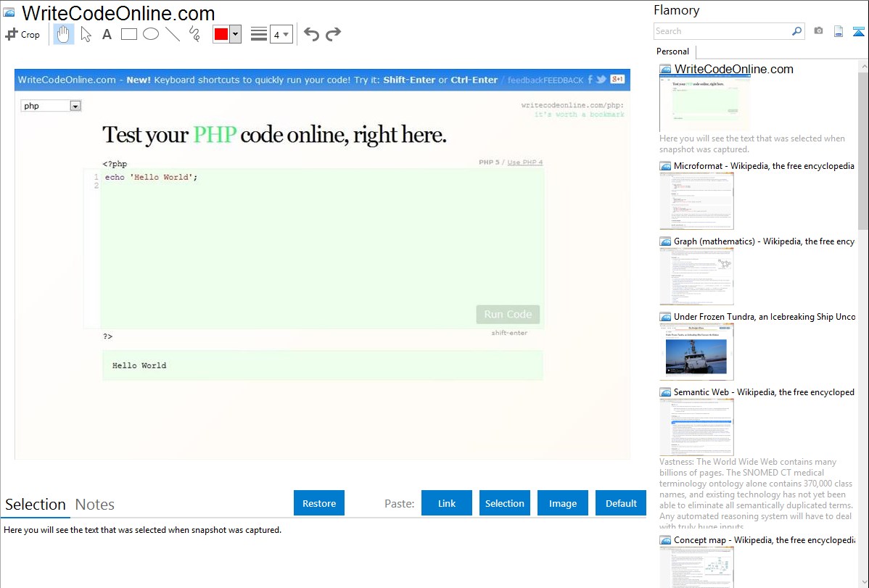The image size is (869, 588).
Task: Select the freehand scribble tool
Action: click(194, 34)
